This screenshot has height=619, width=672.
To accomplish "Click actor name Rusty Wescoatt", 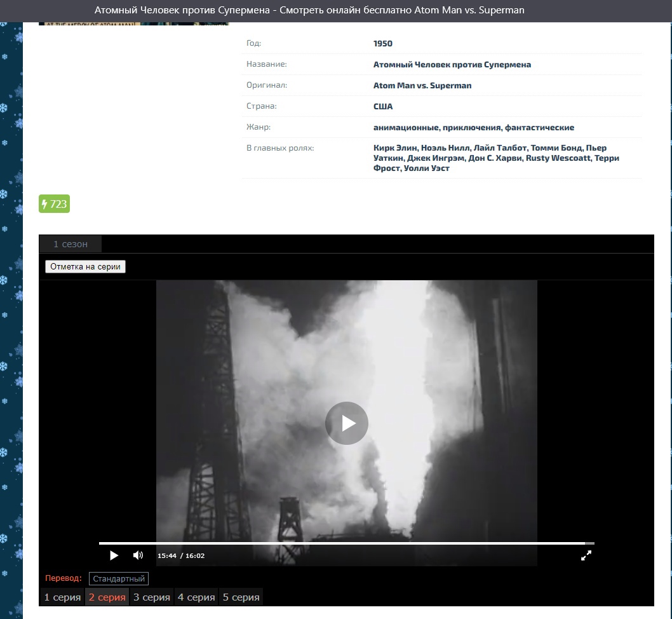I will (x=558, y=158).
